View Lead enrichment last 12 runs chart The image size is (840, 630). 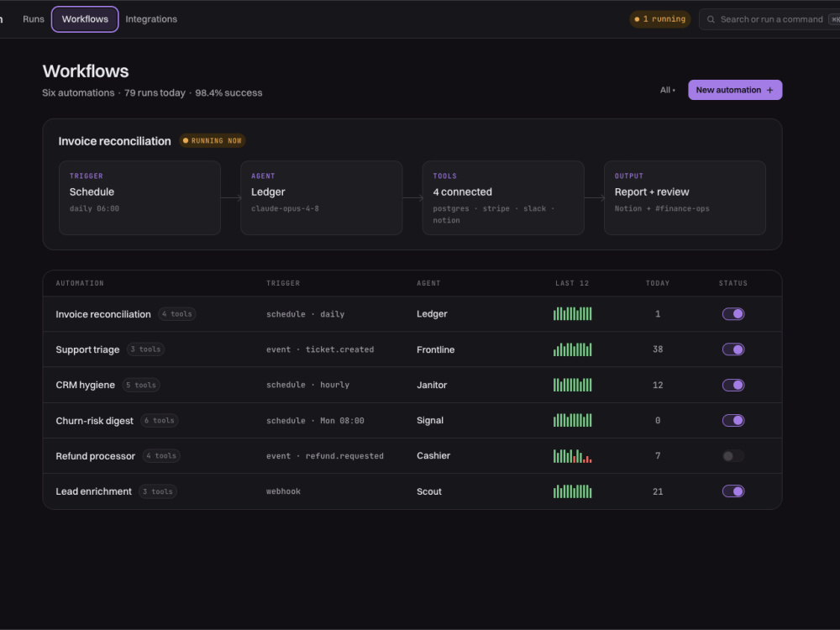point(573,491)
